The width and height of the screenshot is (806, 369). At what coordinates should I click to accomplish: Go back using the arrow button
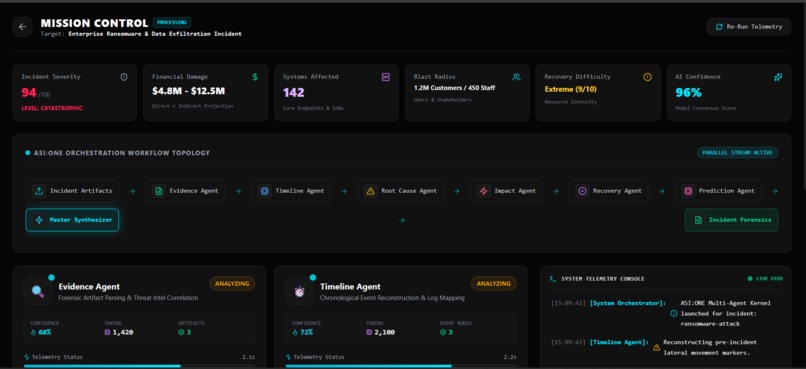point(23,27)
